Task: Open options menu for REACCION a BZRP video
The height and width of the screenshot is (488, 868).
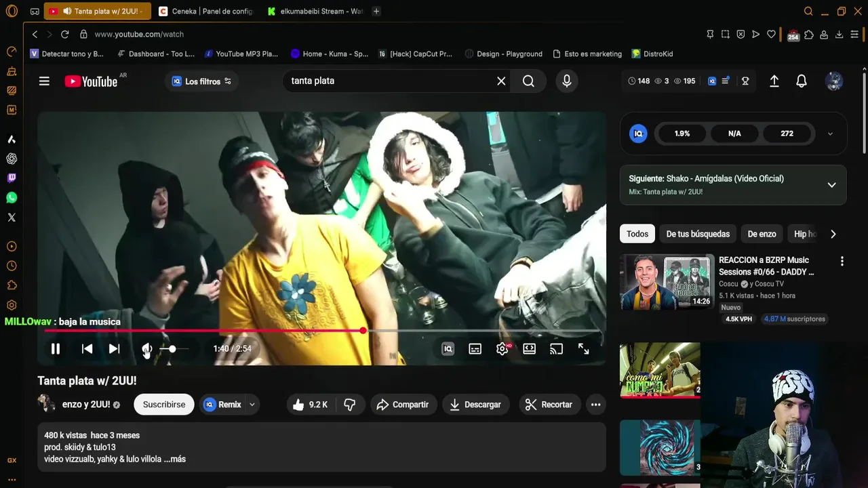Action: [842, 262]
